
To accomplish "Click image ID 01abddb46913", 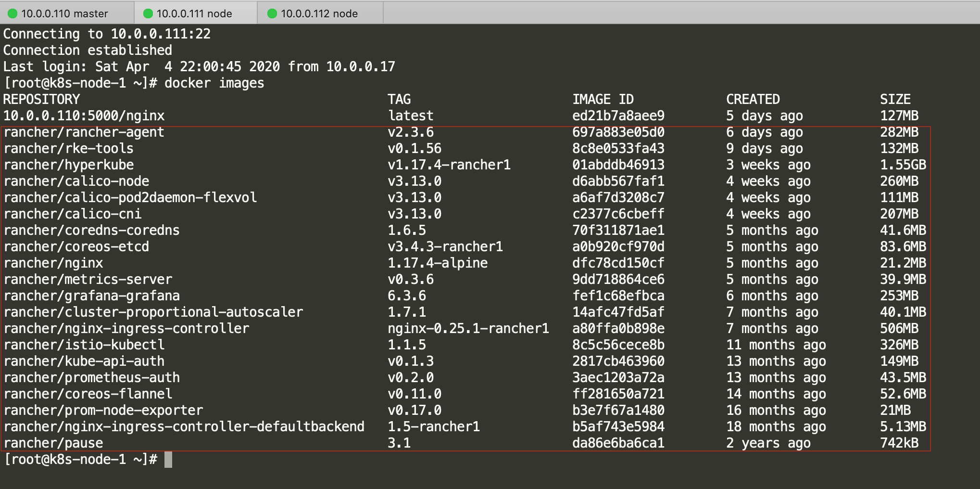I will (x=618, y=165).
